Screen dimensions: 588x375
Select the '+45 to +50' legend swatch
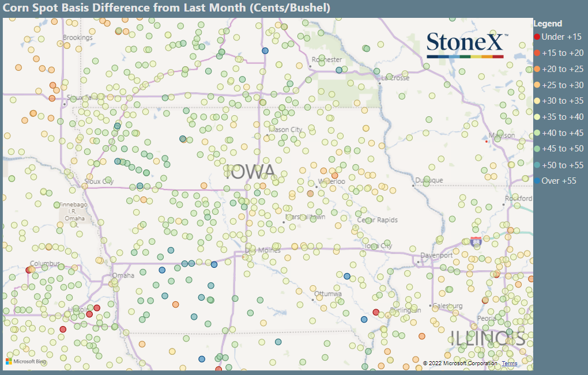point(537,149)
